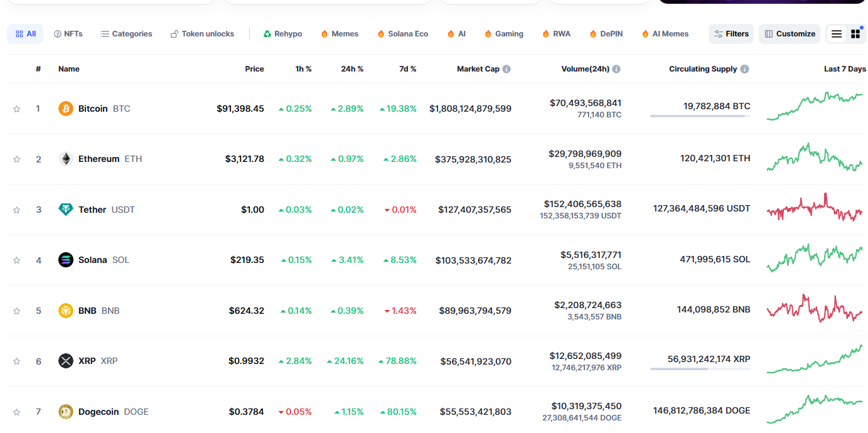Viewport: 868px width, 433px height.
Task: Click Circulating Supply info icon
Action: coord(744,69)
